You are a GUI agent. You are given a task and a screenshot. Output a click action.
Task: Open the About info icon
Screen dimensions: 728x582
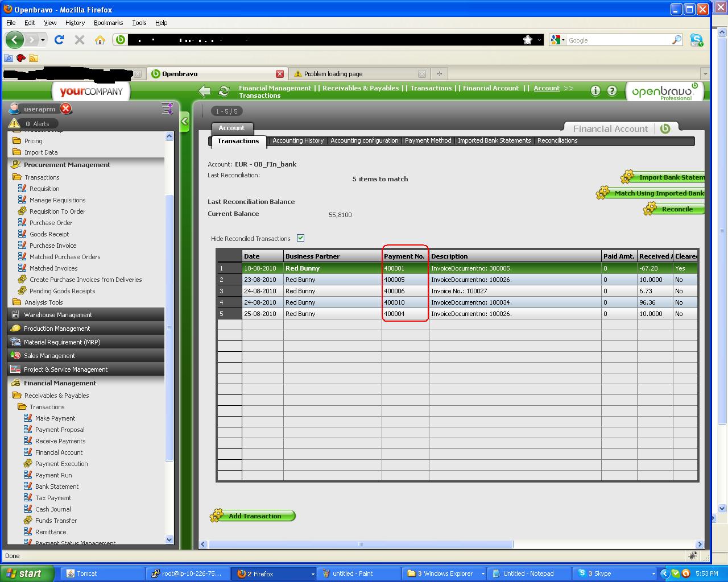[595, 91]
